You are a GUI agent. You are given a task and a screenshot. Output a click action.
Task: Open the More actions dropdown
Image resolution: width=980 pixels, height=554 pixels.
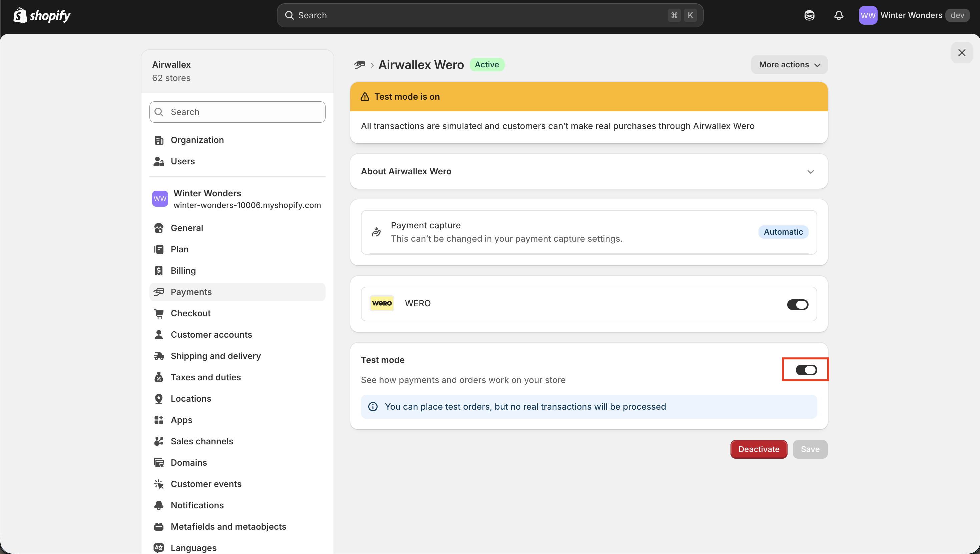pyautogui.click(x=789, y=65)
